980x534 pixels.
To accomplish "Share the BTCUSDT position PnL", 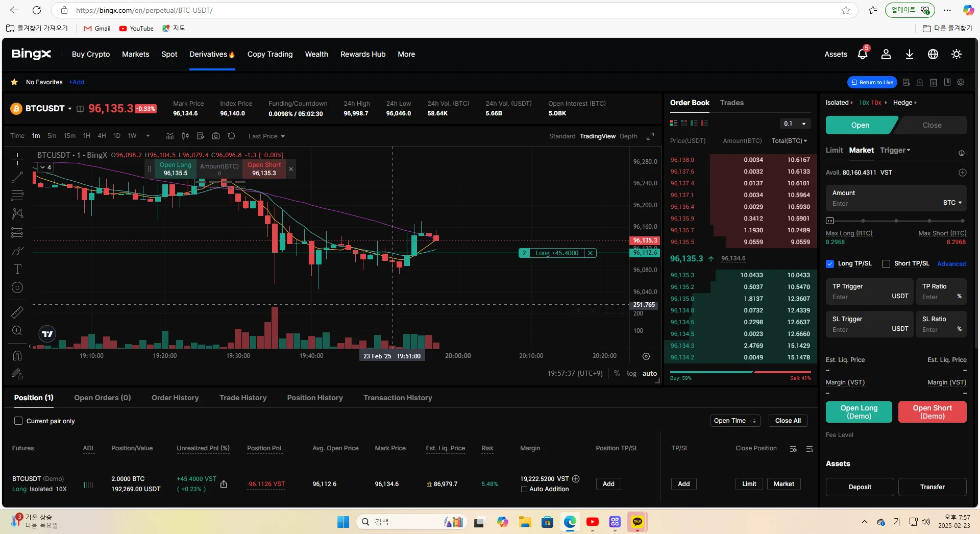I will point(224,484).
